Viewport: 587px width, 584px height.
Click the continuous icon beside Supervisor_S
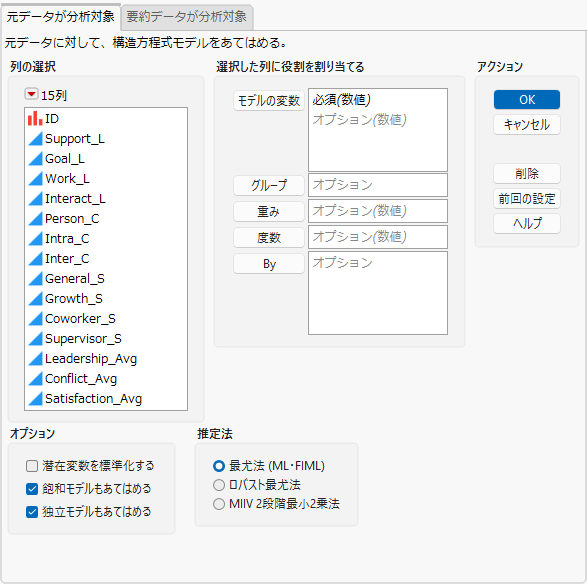(x=36, y=339)
